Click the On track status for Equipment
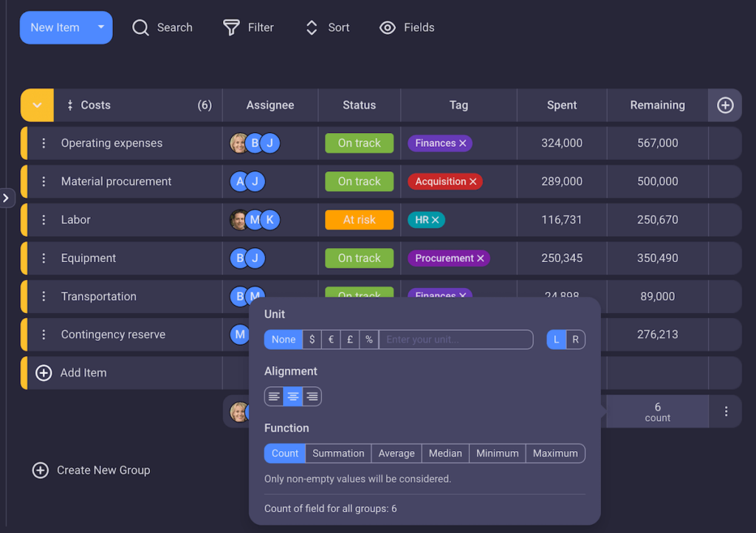This screenshot has width=756, height=533. [360, 258]
